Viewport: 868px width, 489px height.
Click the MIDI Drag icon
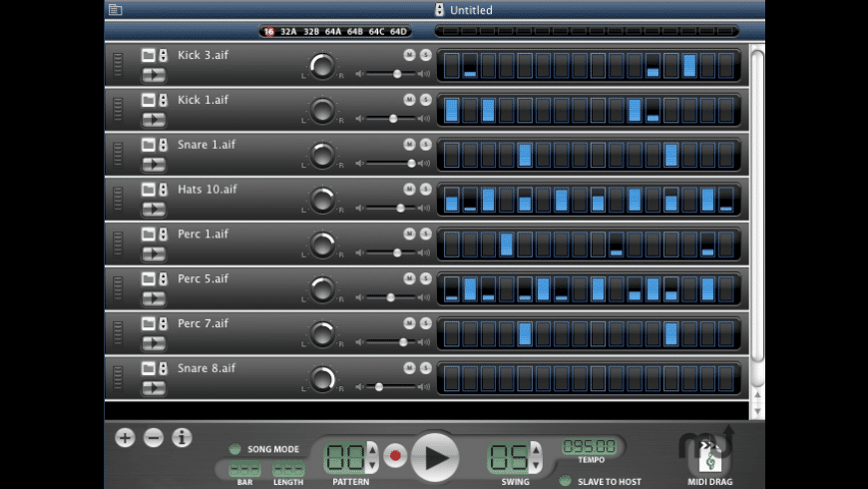click(x=709, y=457)
